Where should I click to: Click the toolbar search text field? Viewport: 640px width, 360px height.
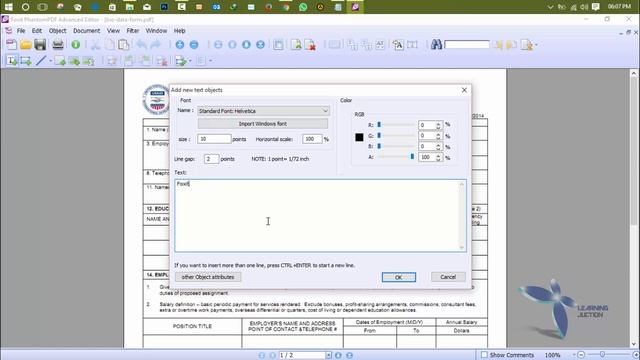coord(467,44)
